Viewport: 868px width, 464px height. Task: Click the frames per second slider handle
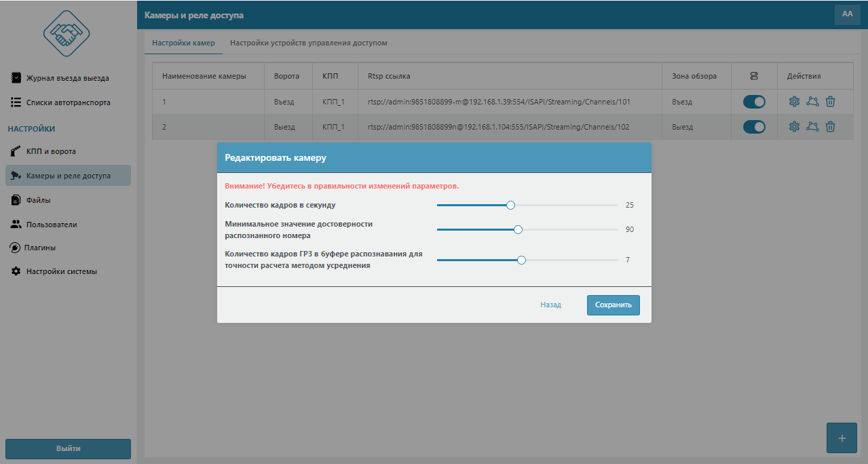[511, 205]
